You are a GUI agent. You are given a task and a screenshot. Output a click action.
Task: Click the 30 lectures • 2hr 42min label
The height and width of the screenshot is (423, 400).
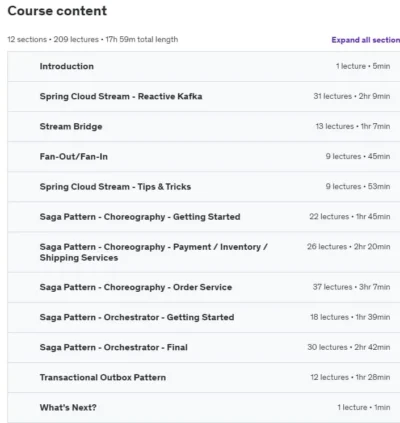coord(349,347)
